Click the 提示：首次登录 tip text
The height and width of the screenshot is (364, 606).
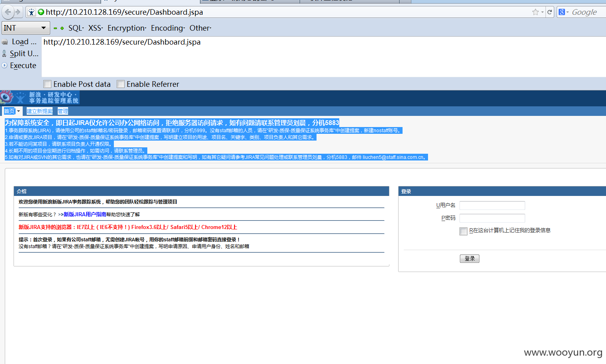click(x=129, y=240)
